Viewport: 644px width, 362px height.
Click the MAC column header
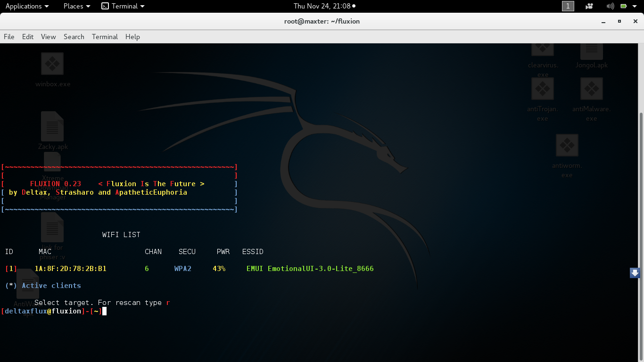[x=45, y=252]
